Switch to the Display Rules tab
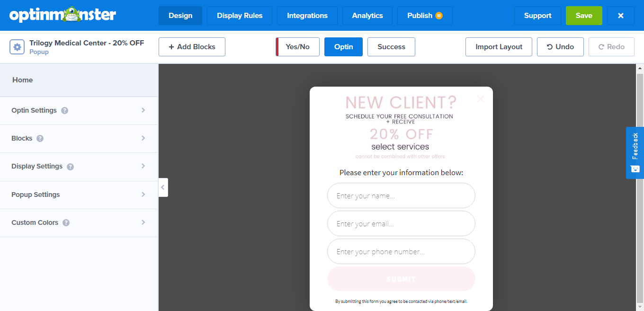Screen dimensions: 644x311 240,16
